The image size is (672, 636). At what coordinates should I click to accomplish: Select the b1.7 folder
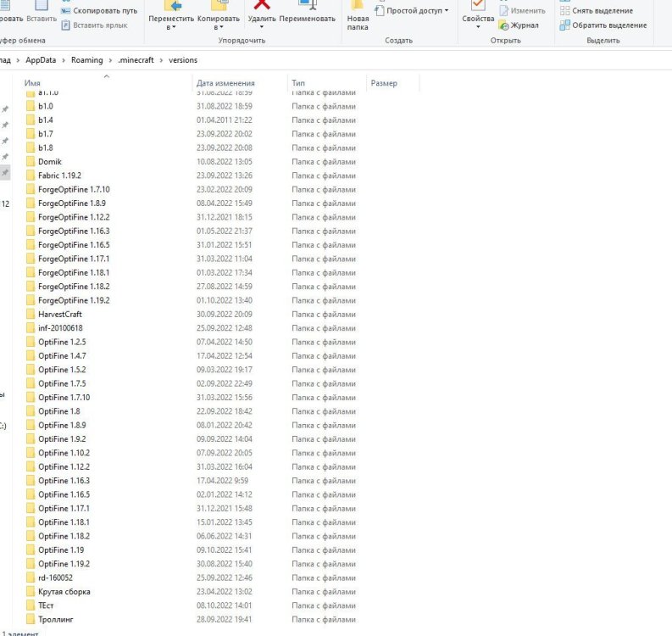coord(46,134)
